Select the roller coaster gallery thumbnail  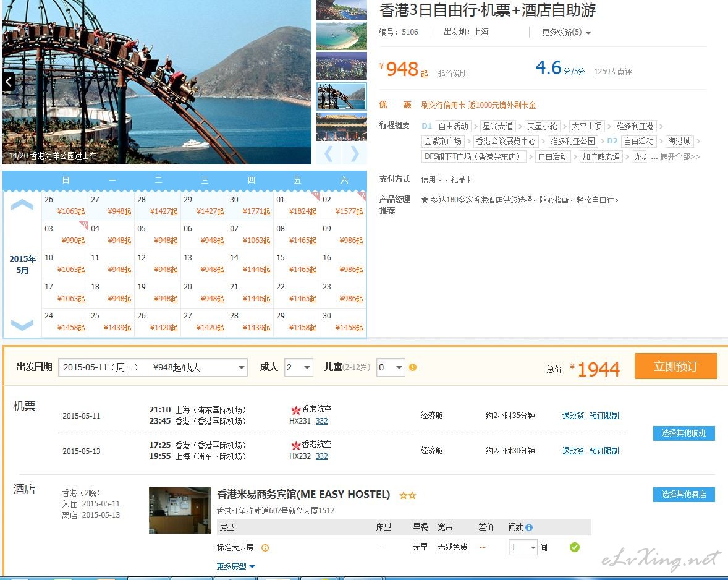click(x=342, y=96)
